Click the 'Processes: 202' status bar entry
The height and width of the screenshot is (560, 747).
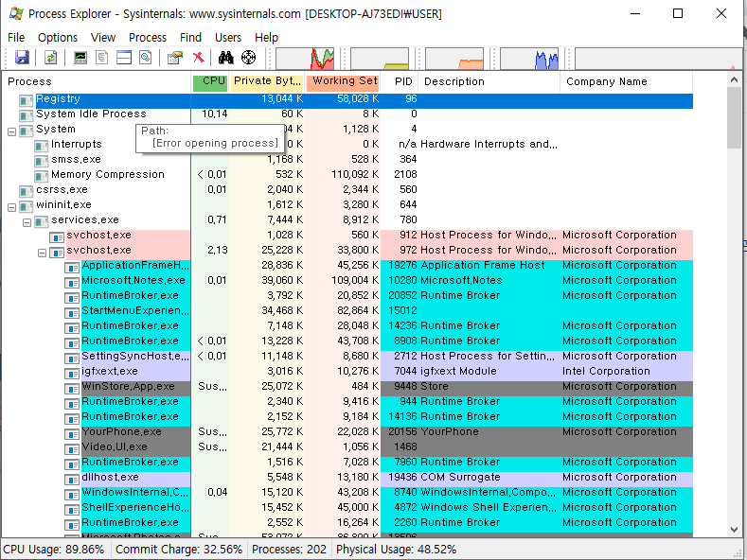click(x=289, y=550)
